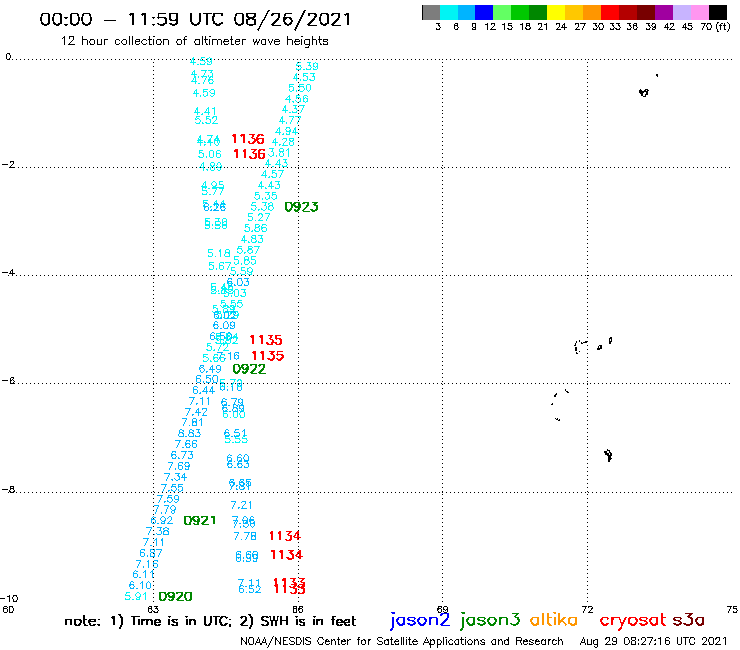Select the bright red 33 ft legend swatch
Image resolution: width=740 pixels, height=650 pixels.
coord(610,12)
